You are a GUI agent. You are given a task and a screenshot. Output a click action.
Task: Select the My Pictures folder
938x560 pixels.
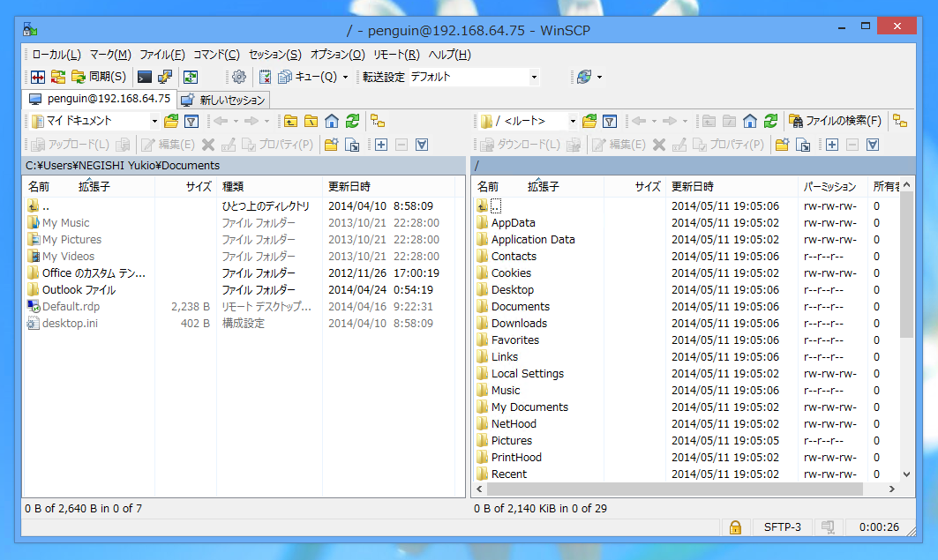click(71, 240)
